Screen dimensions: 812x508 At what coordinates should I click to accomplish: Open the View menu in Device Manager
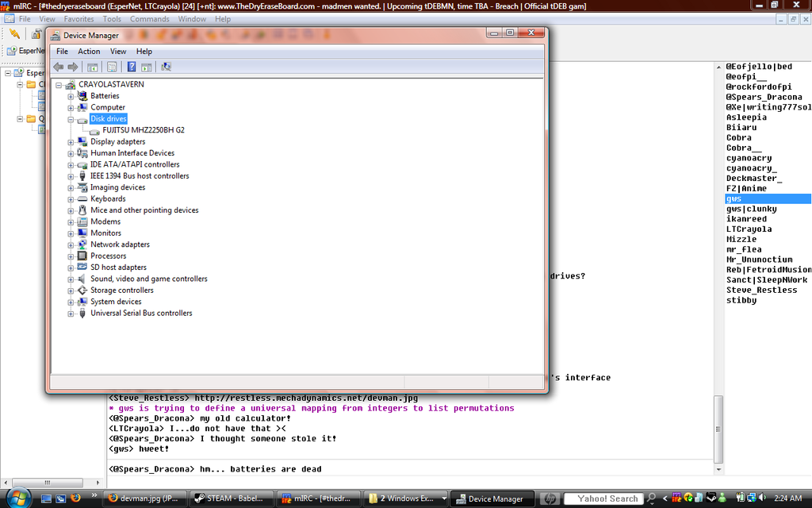tap(118, 52)
